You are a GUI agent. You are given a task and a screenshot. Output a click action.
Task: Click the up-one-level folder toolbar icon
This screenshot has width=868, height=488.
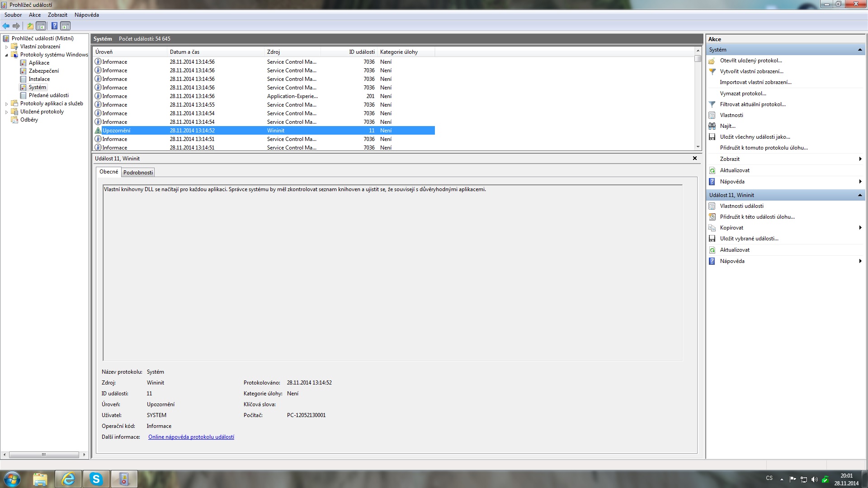[30, 26]
